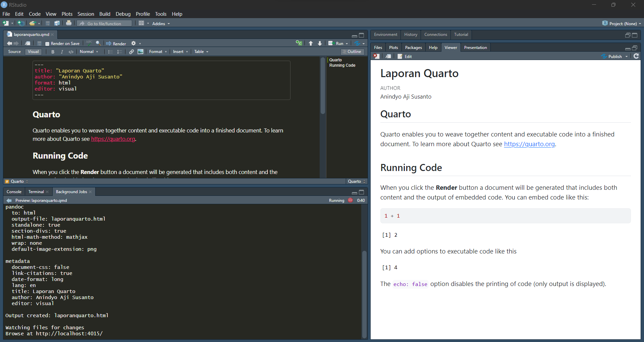Go forward to next source location

[16, 43]
